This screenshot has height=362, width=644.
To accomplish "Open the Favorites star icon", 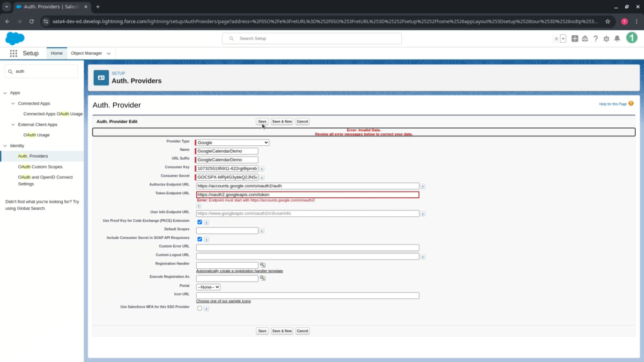I will pos(556,38).
